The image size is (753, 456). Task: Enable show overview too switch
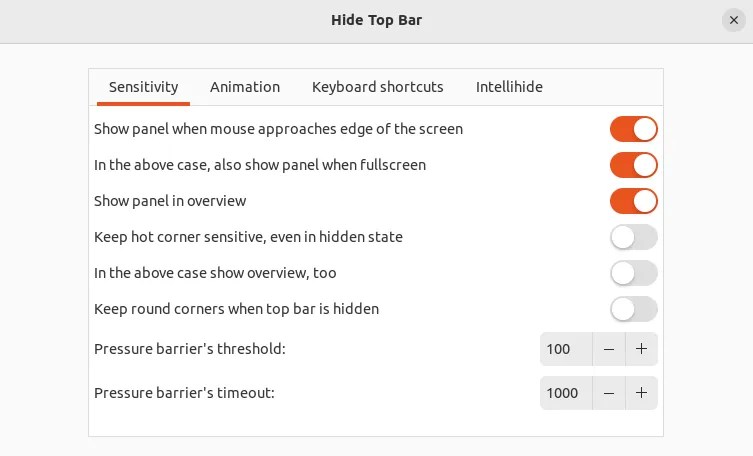[633, 273]
